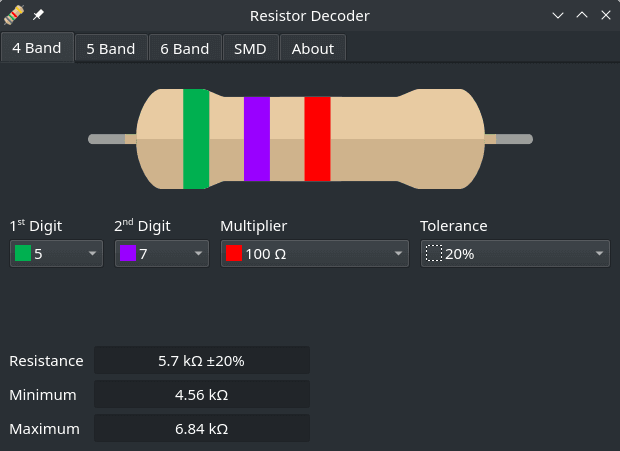Screen dimensions: 620x451
Task: Select the 4 Band tab
Action: coord(37,48)
